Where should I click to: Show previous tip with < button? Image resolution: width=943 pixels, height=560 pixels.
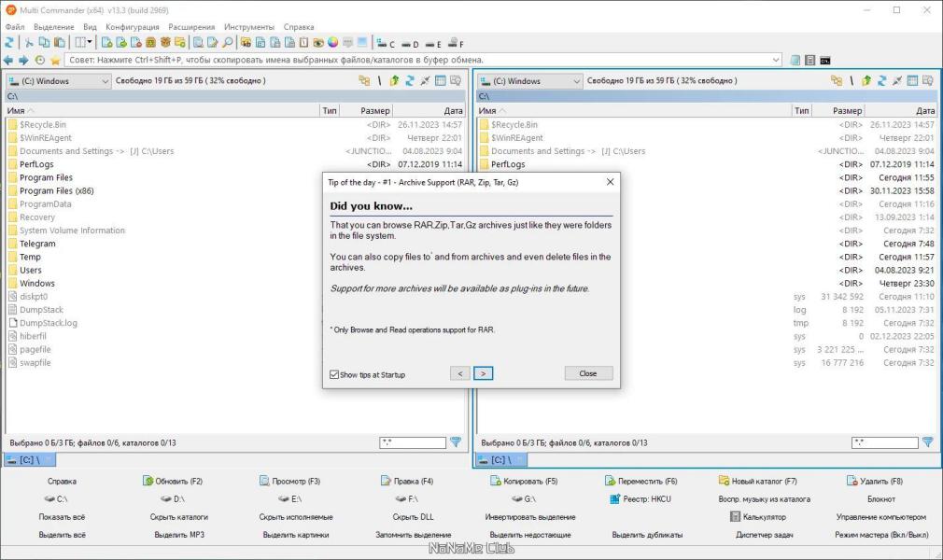click(x=460, y=373)
